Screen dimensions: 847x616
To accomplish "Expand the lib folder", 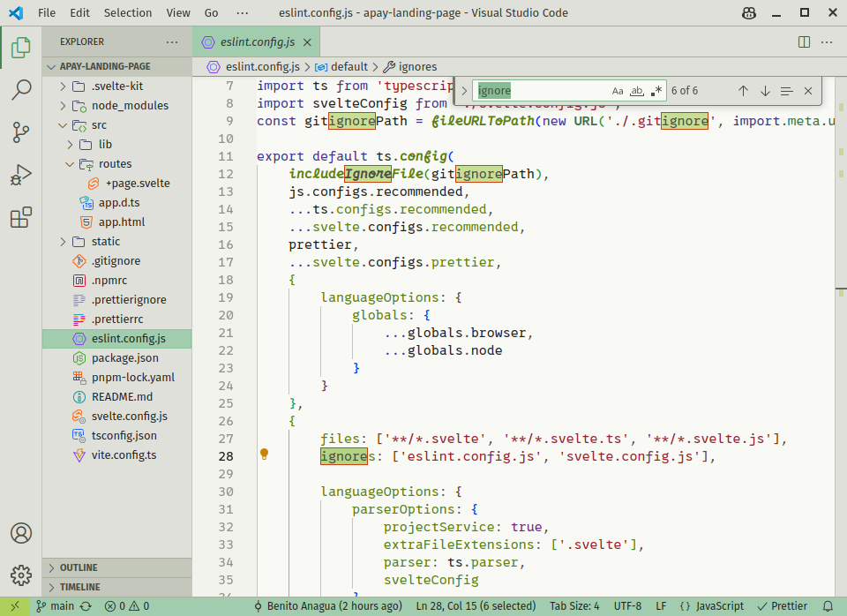I will 117,144.
